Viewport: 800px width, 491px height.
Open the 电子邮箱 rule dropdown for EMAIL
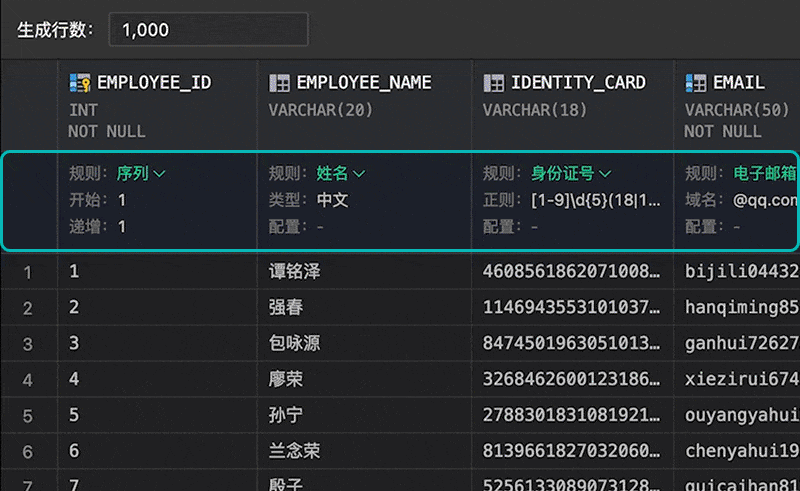[x=766, y=174]
